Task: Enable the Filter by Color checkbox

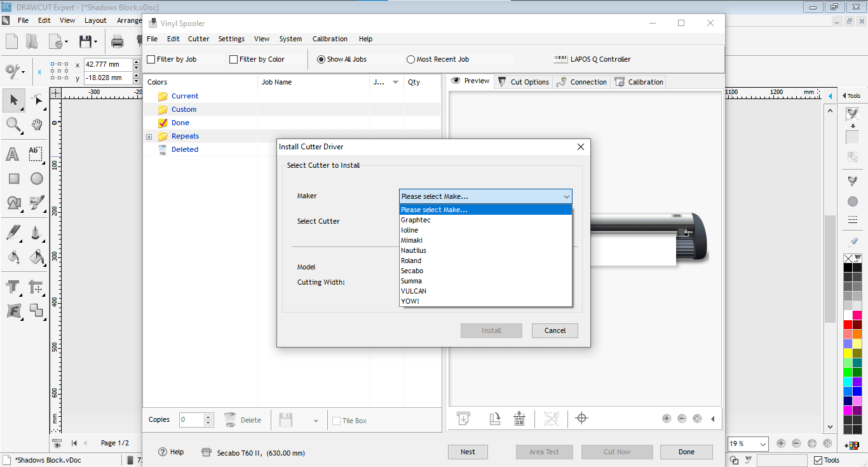Action: coord(234,59)
